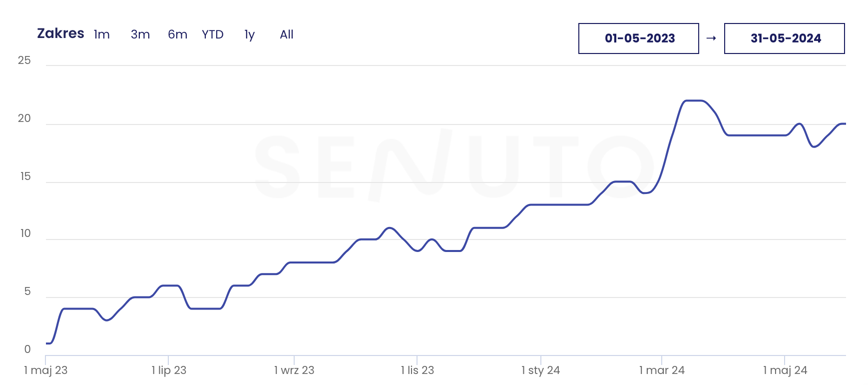This screenshot has height=385, width=868.
Task: Click the chart line's highest plateau at 22
Action: (694, 101)
